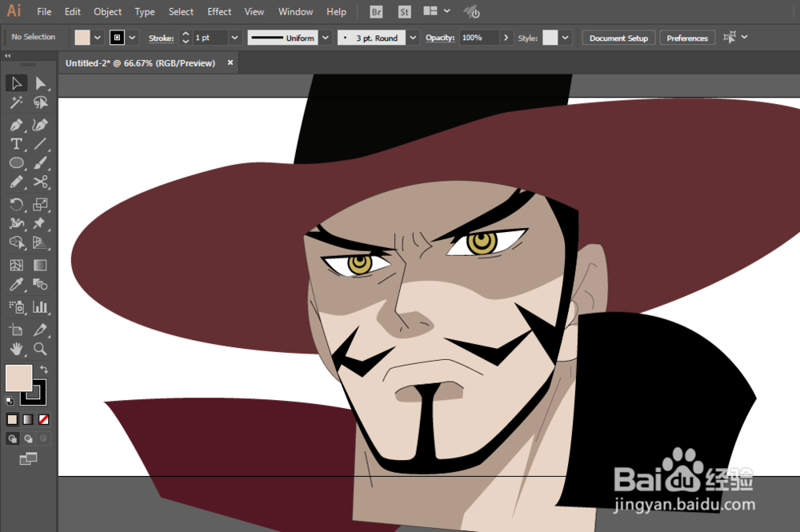Select the Gradient tool

(x=40, y=265)
